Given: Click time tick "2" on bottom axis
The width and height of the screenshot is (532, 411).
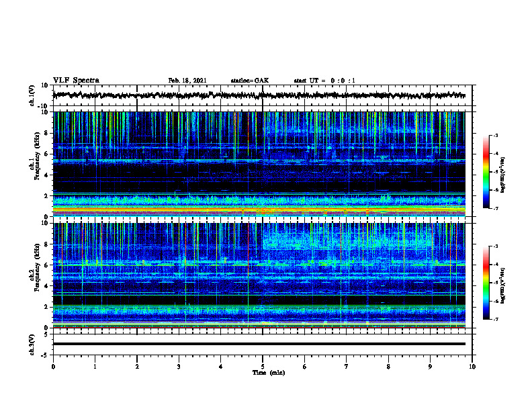Looking at the screenshot, I should pyautogui.click(x=137, y=367).
